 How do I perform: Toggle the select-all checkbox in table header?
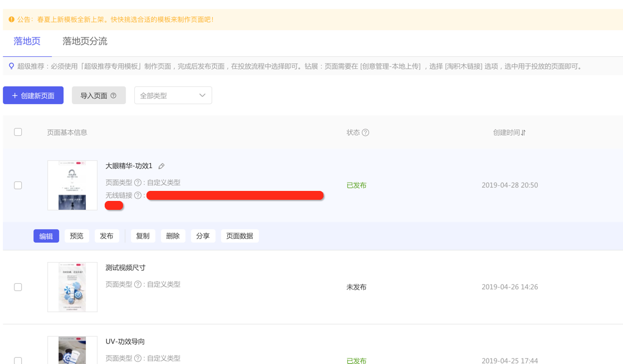point(18,132)
